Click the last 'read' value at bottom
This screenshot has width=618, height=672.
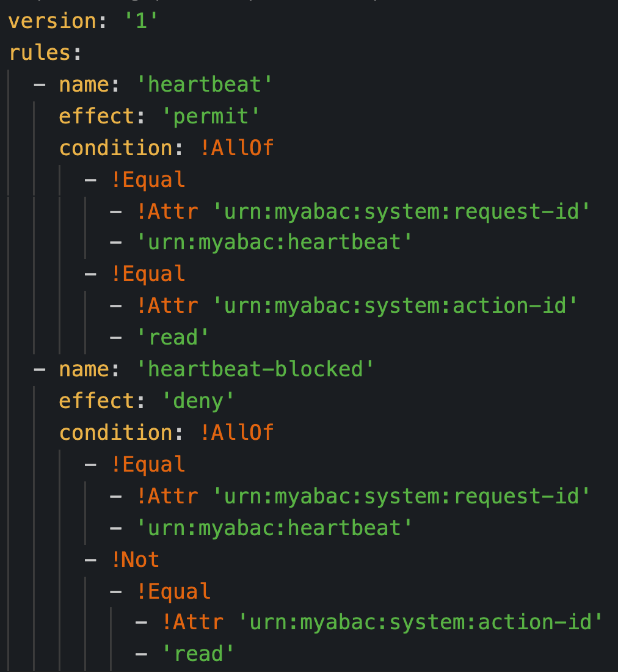click(198, 654)
